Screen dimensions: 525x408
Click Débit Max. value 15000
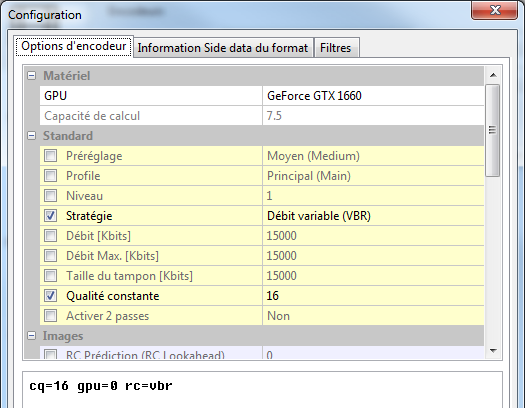tap(373, 256)
